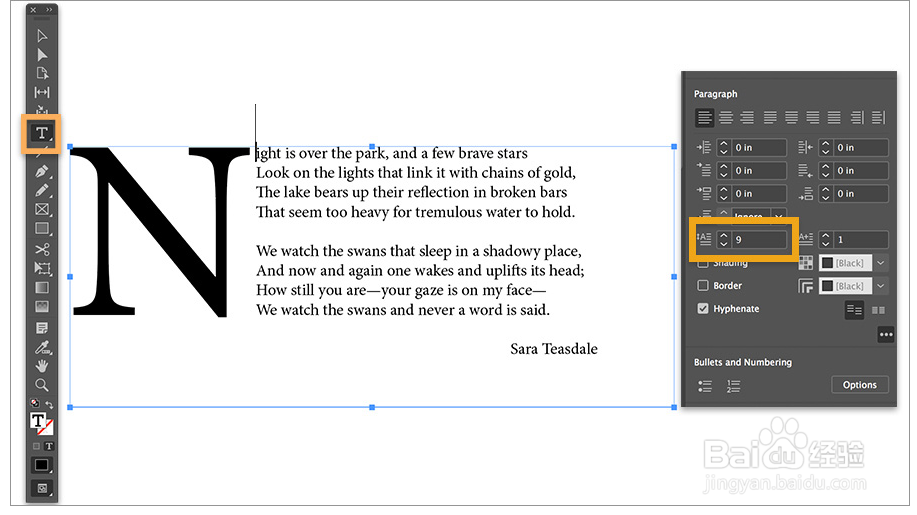Click the Left Indent value field
This screenshot has width=917, height=515.
click(x=759, y=148)
